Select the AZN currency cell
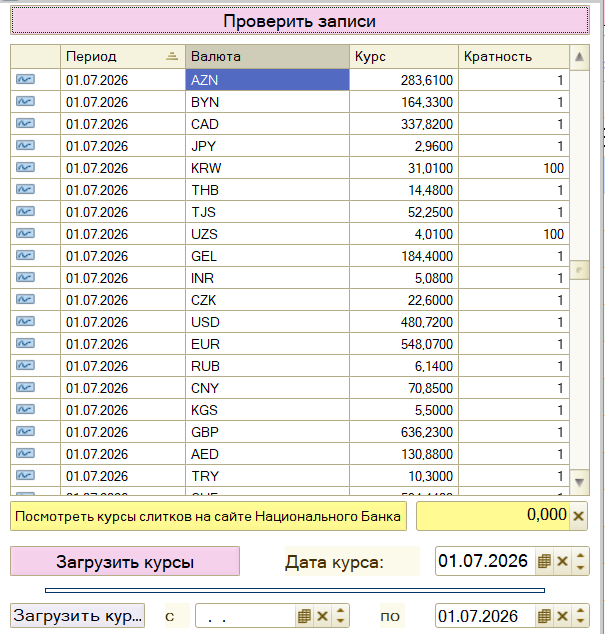Image resolution: width=605 pixels, height=634 pixels. point(267,80)
